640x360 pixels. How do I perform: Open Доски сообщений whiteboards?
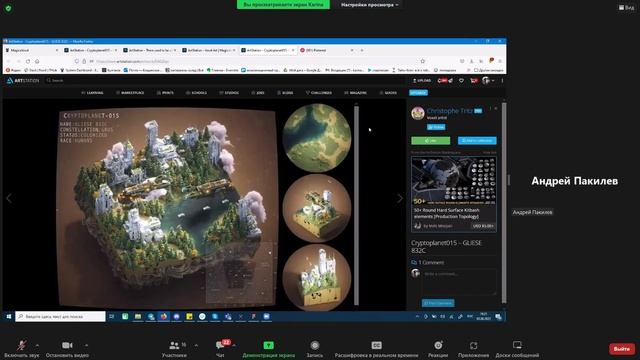point(517,349)
